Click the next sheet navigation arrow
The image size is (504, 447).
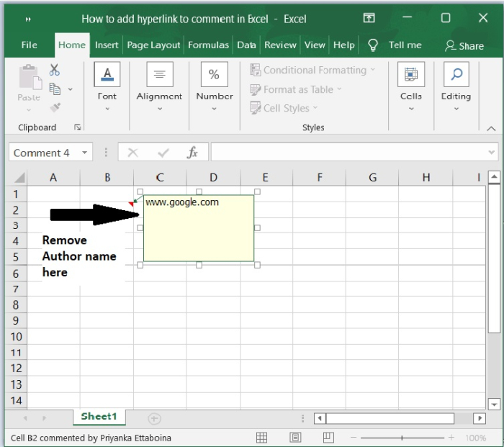(45, 418)
